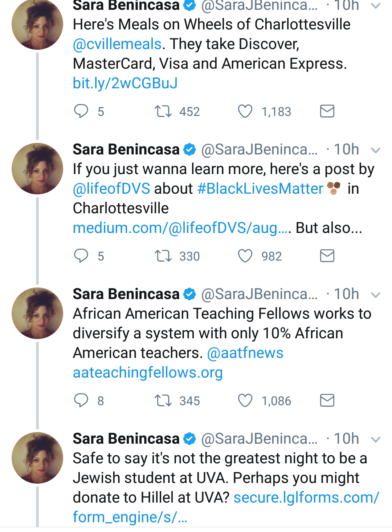Retweet the tweet with 345 retweets
392x532 pixels.
point(163,400)
